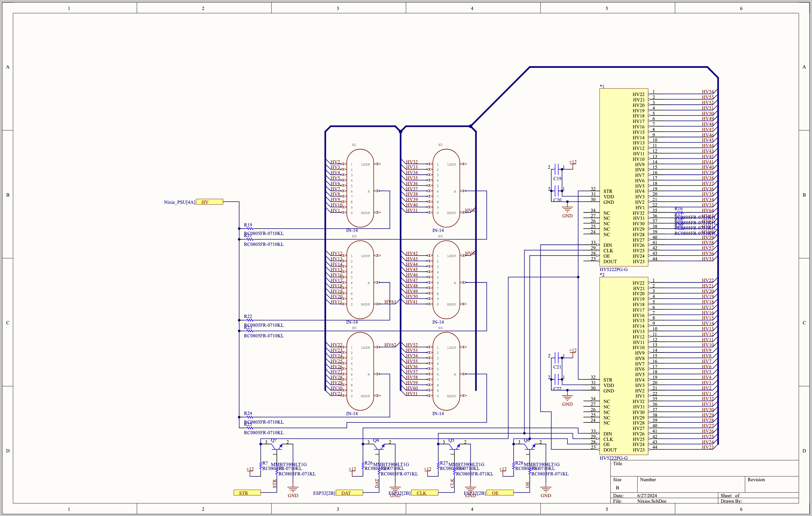Viewport: 812px width, 516px height.
Task: Select the N4 nixie tube symbol
Action: click(446, 280)
